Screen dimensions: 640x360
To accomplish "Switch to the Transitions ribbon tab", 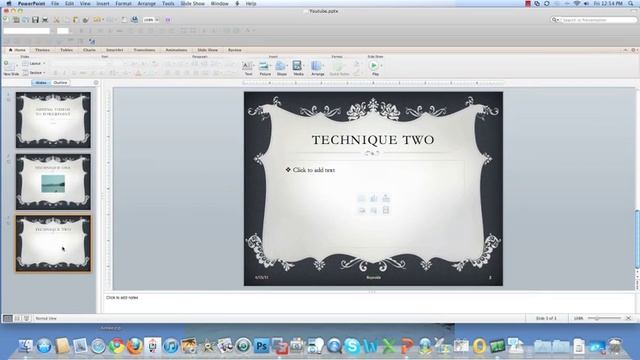I will pyautogui.click(x=144, y=50).
